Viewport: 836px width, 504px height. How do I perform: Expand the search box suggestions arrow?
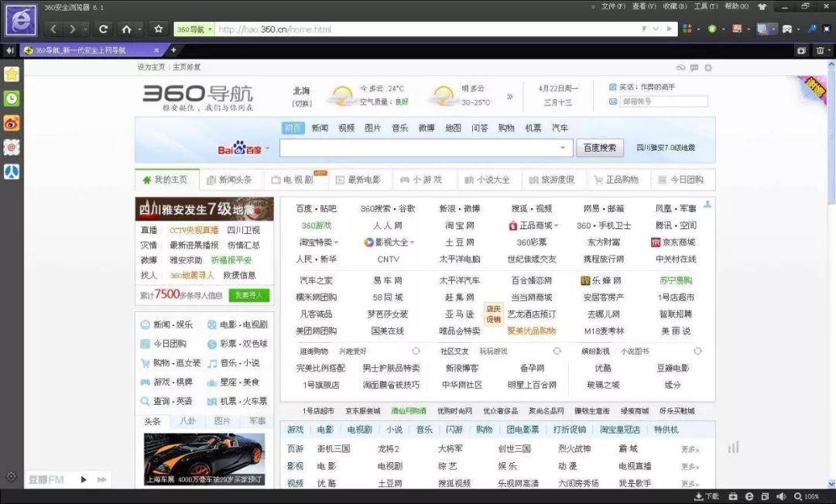tap(563, 148)
